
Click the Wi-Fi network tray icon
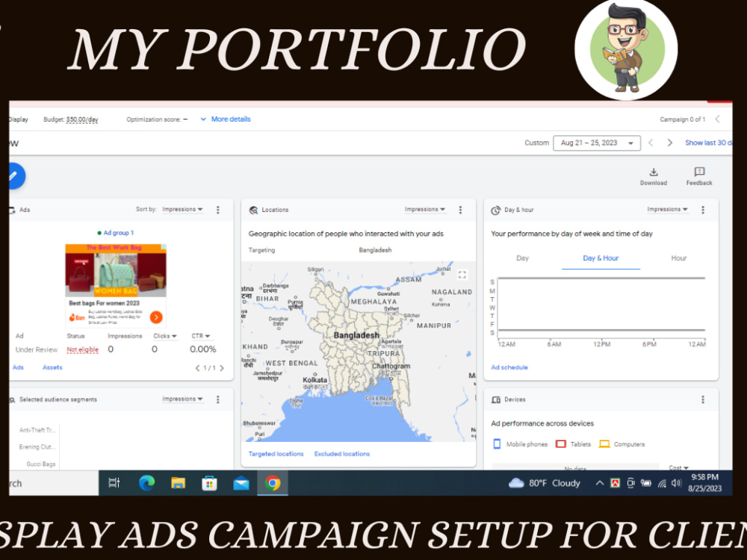pyautogui.click(x=662, y=483)
